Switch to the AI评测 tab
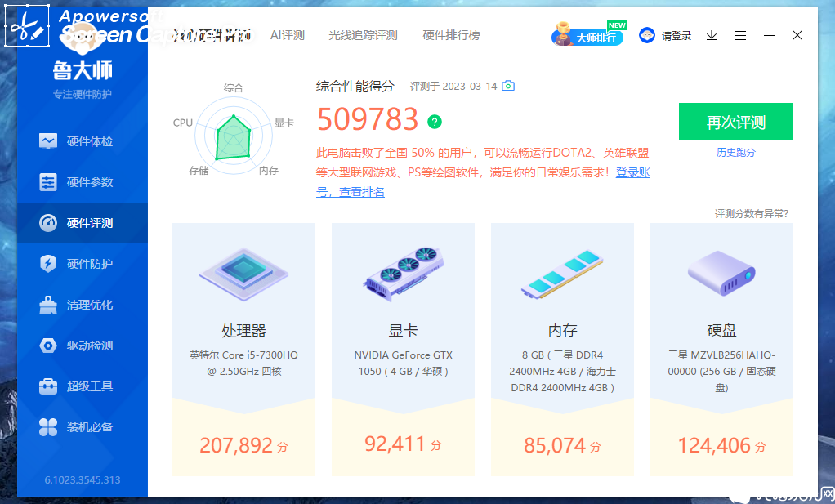 click(x=288, y=35)
